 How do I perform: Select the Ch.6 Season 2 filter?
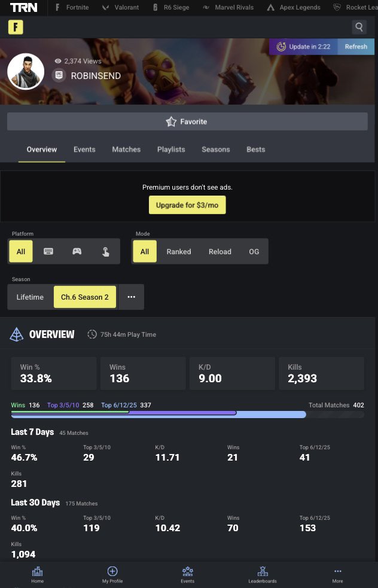tap(85, 297)
